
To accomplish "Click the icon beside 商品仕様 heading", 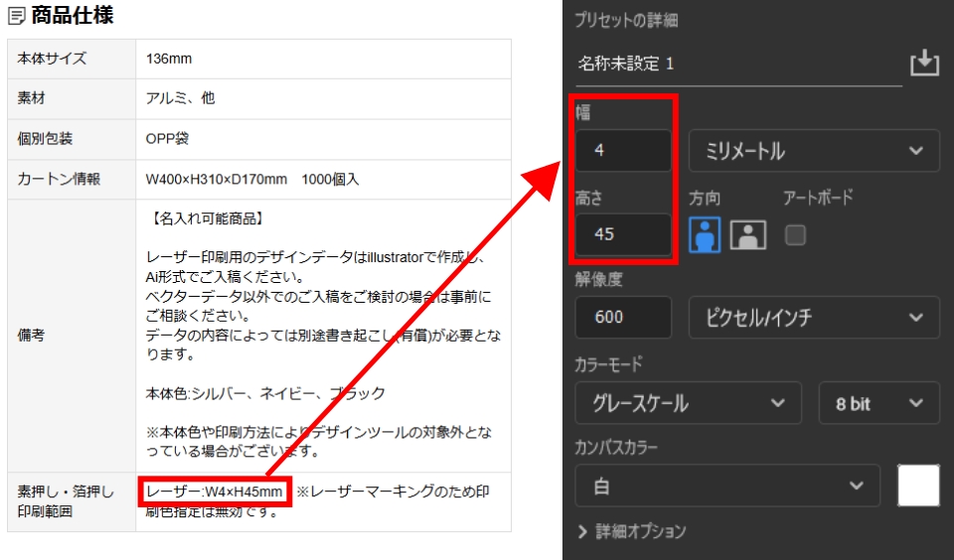I will pyautogui.click(x=17, y=16).
